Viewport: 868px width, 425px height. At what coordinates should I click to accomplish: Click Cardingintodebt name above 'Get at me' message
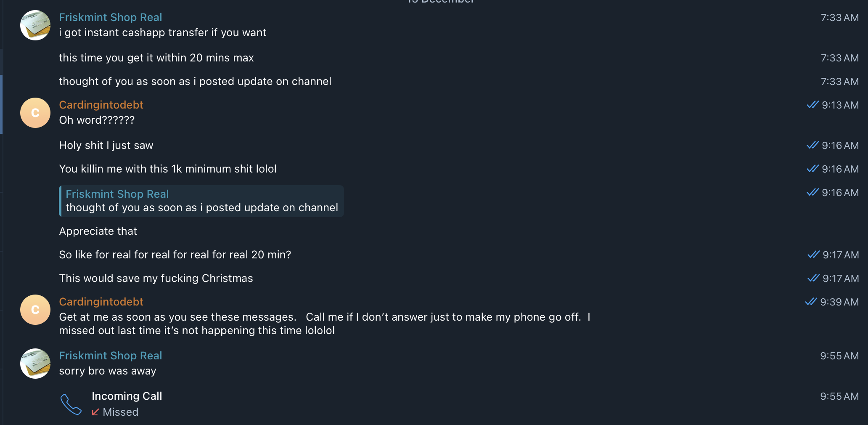pyautogui.click(x=101, y=302)
